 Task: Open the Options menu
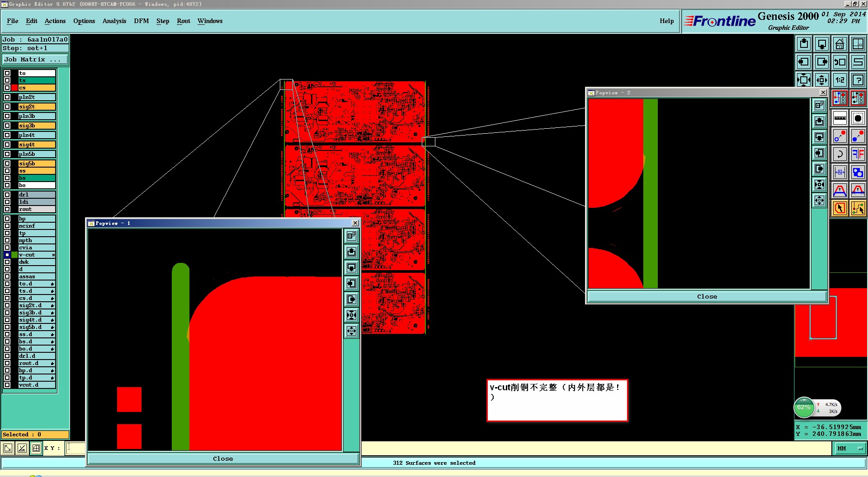(84, 21)
